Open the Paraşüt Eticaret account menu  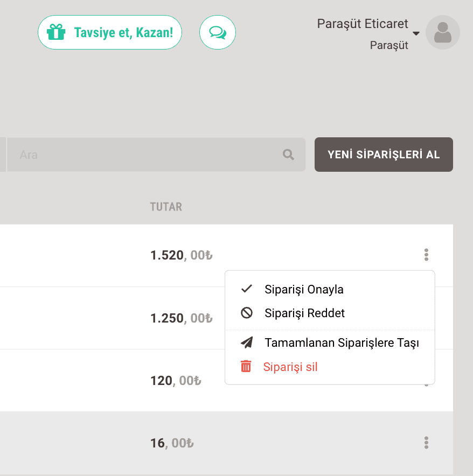[363, 24]
